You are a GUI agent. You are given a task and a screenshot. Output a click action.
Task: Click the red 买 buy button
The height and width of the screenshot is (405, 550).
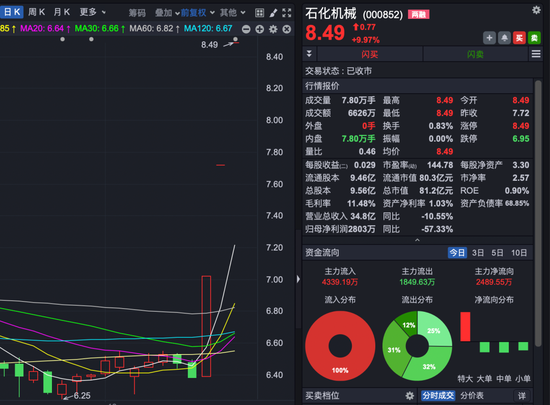(x=519, y=38)
